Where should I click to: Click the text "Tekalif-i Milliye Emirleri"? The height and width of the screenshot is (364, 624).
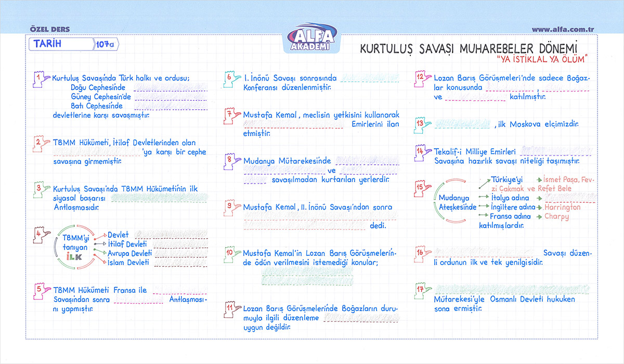pos(475,152)
